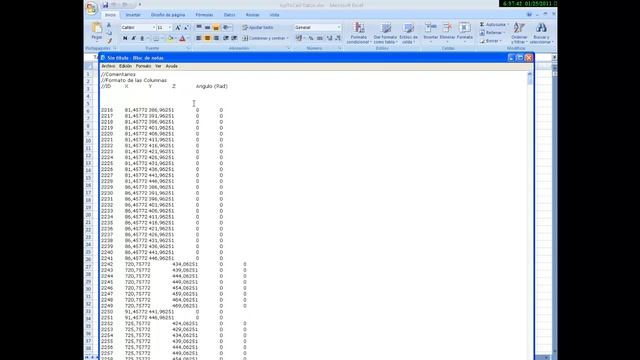Toggle Subrayado underline formatting
Viewport: 640px width, 360px height.
142,38
